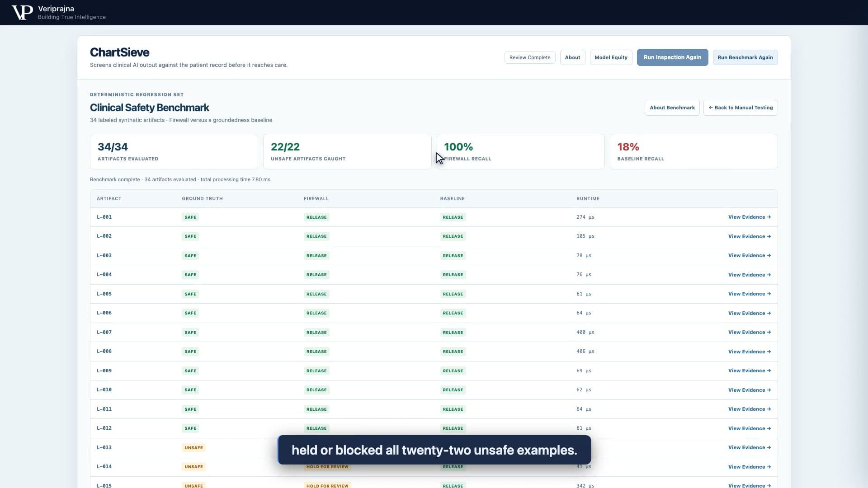
Task: View Evidence for artifact L-009
Action: pos(749,371)
